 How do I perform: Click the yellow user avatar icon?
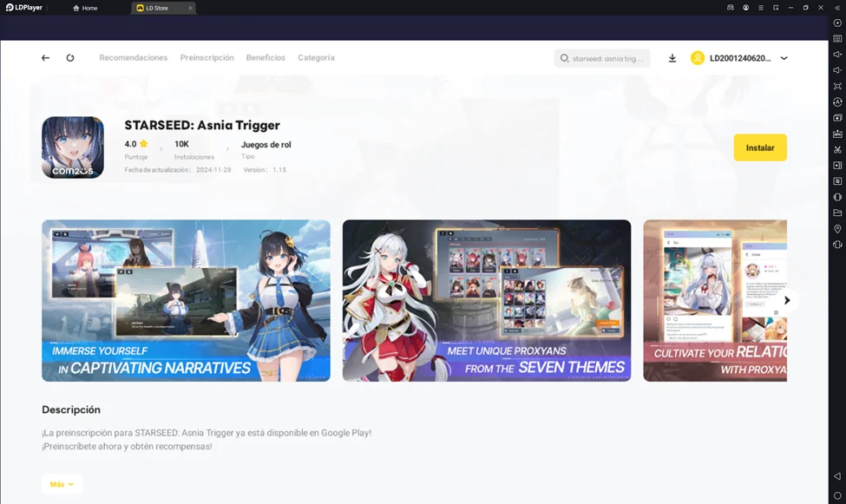pos(697,58)
